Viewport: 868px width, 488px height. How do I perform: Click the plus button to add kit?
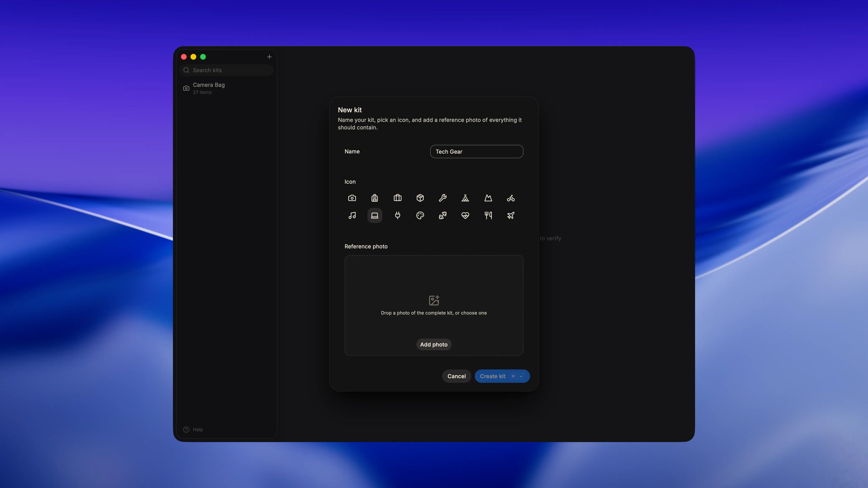pyautogui.click(x=269, y=57)
